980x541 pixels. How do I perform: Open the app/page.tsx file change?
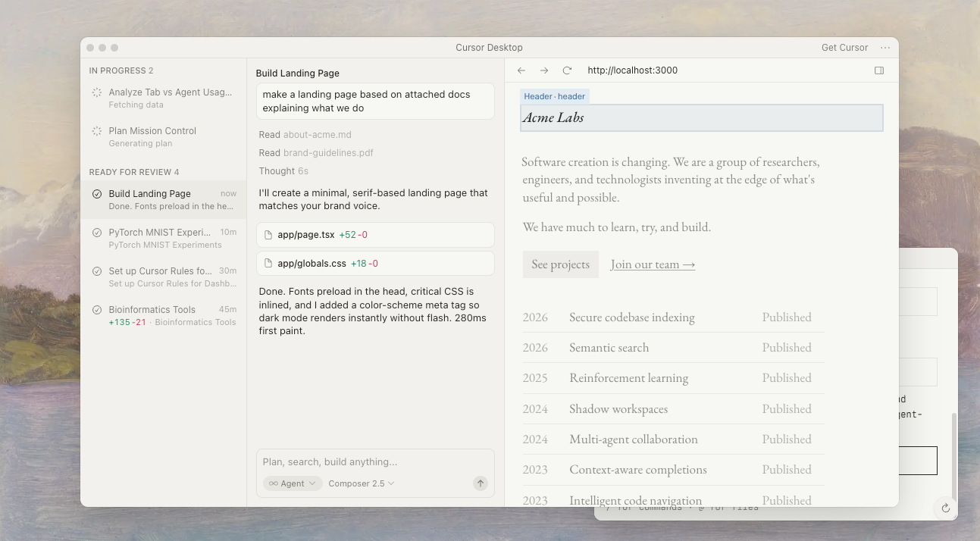375,235
